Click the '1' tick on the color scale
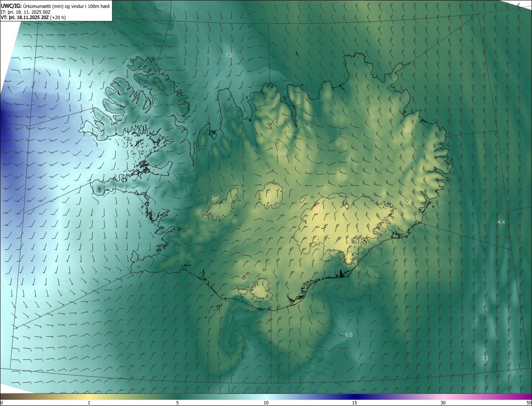Screen dimensions: 532x406 tap(89, 403)
